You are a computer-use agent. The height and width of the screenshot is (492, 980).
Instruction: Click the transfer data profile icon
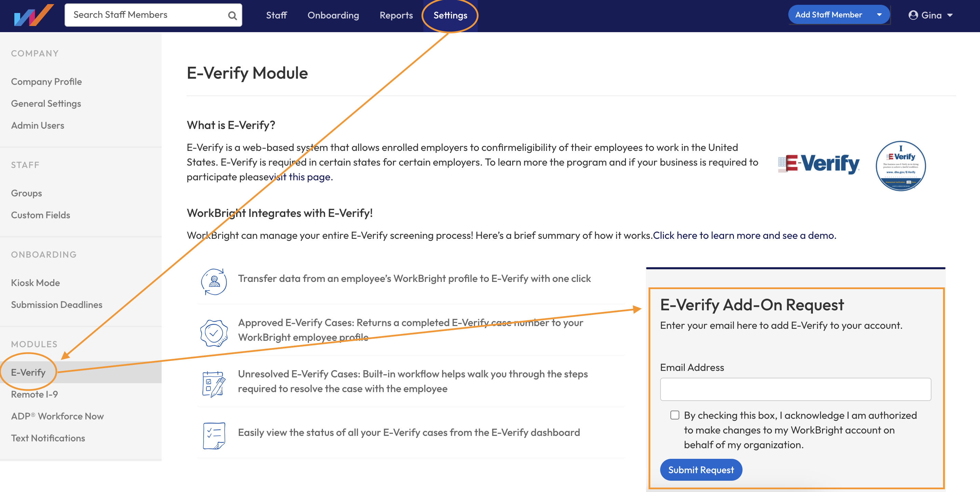[214, 282]
